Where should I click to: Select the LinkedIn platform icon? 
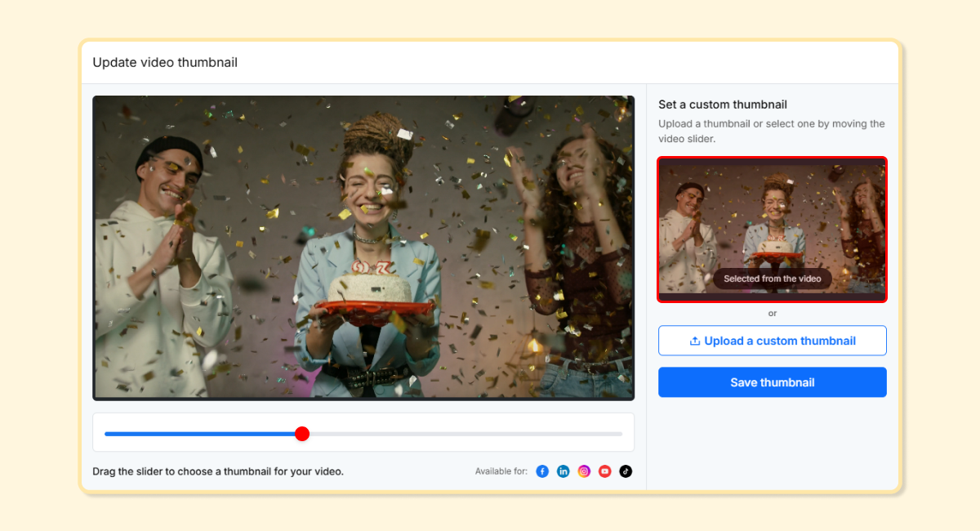[x=563, y=471]
